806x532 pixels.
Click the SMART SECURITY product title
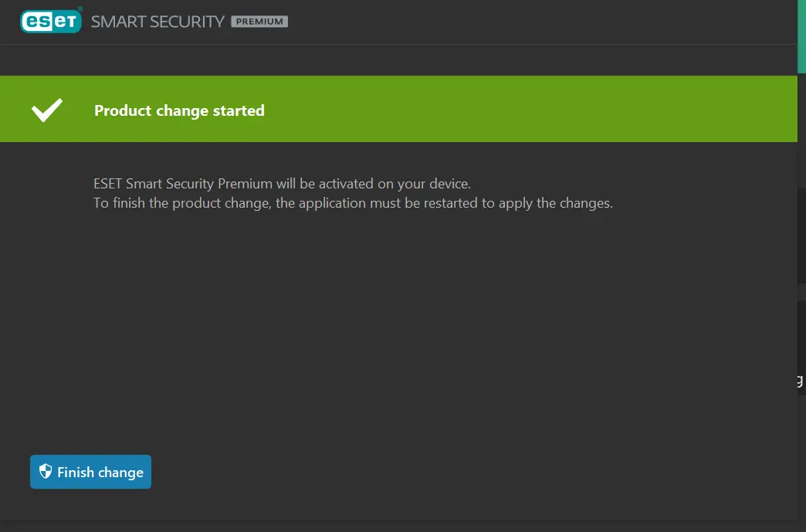click(157, 22)
